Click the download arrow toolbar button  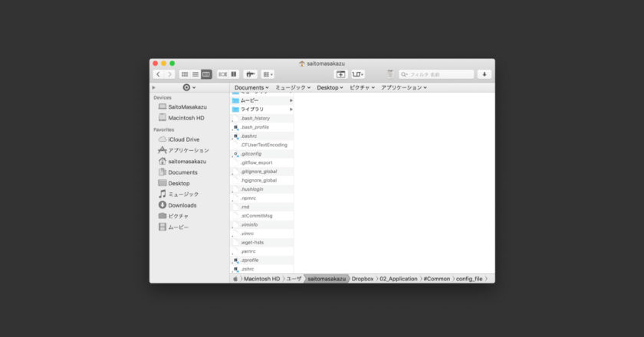pyautogui.click(x=485, y=74)
